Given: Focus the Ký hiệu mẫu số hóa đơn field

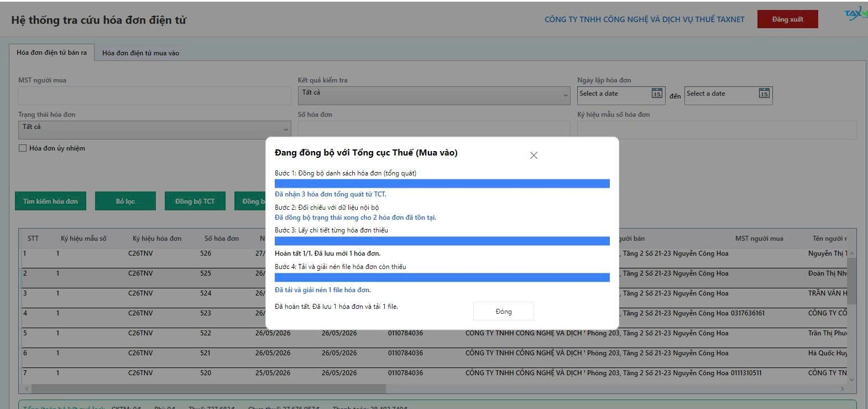Looking at the screenshot, I should [x=717, y=130].
